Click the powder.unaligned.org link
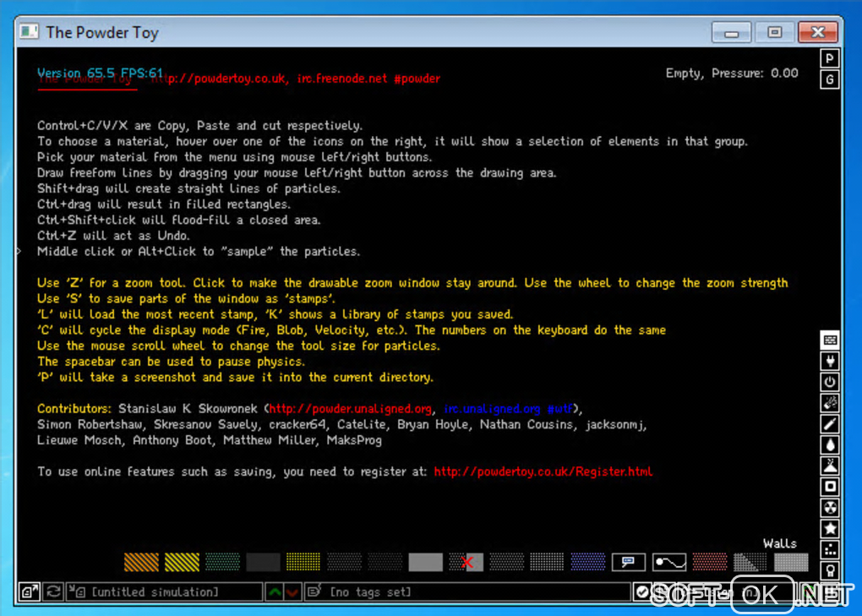 pos(350,409)
